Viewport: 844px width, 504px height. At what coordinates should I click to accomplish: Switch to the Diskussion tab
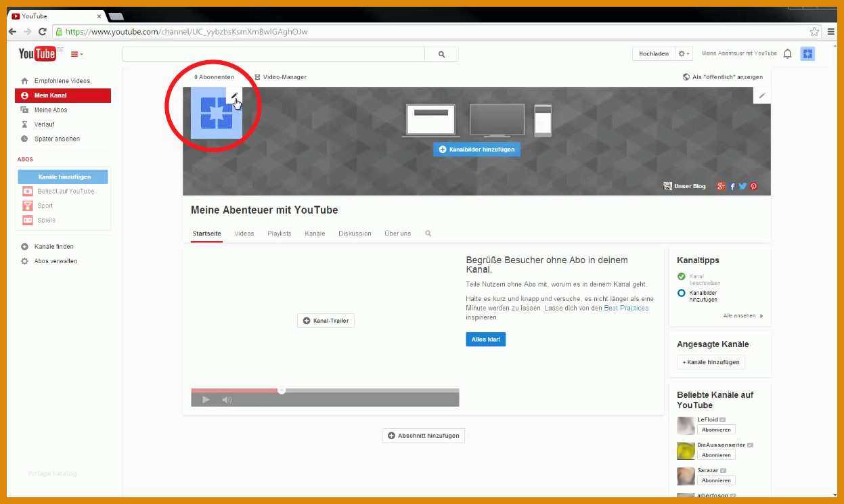355,233
